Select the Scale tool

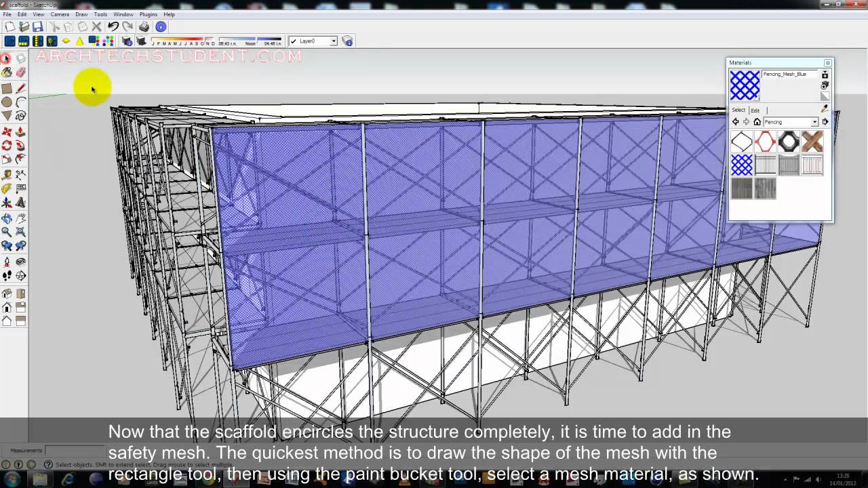coord(6,159)
